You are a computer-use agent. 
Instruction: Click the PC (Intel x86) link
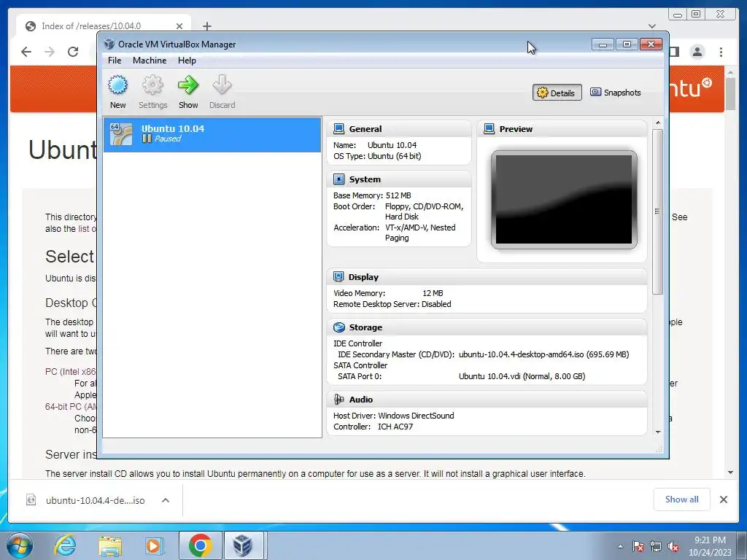coord(71,371)
